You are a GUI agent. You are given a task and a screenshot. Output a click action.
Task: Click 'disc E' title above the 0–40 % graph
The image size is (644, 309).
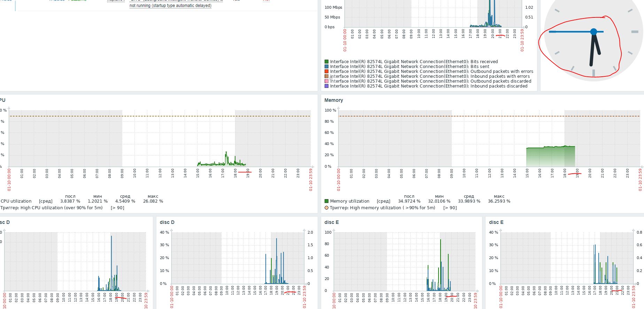(496, 222)
